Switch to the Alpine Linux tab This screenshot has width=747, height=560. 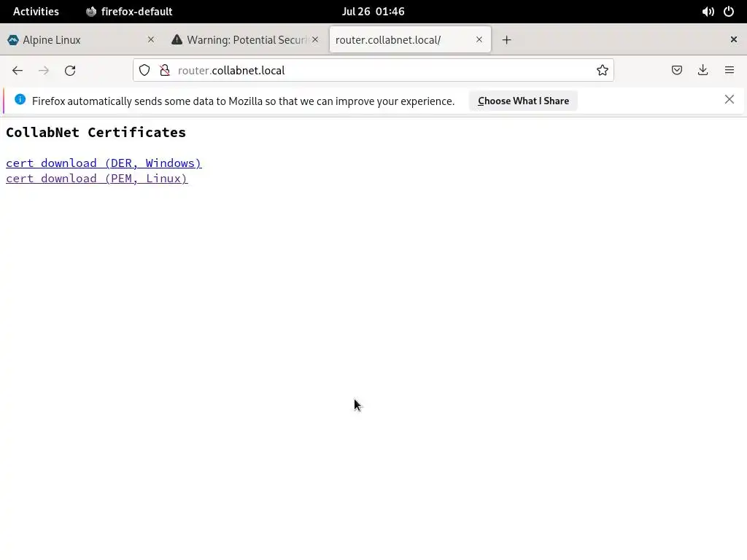click(82, 40)
